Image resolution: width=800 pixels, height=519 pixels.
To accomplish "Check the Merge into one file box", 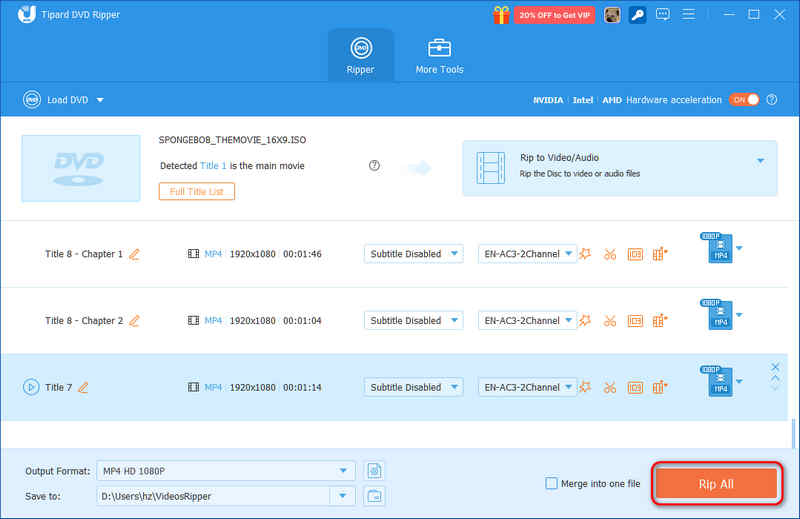I will coord(552,483).
